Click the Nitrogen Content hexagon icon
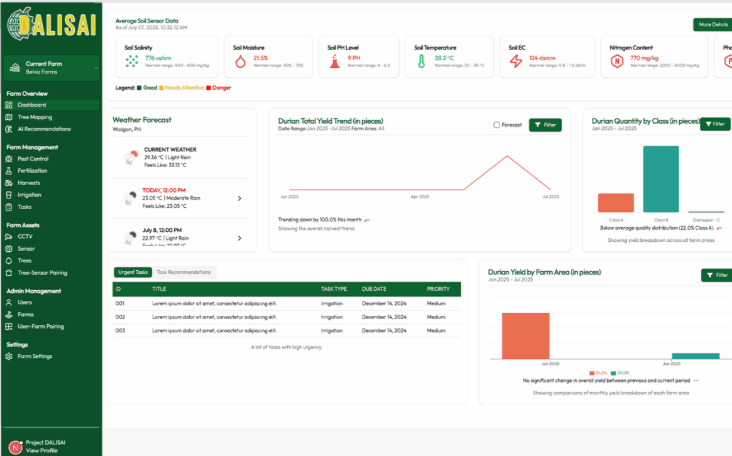 pos(617,61)
